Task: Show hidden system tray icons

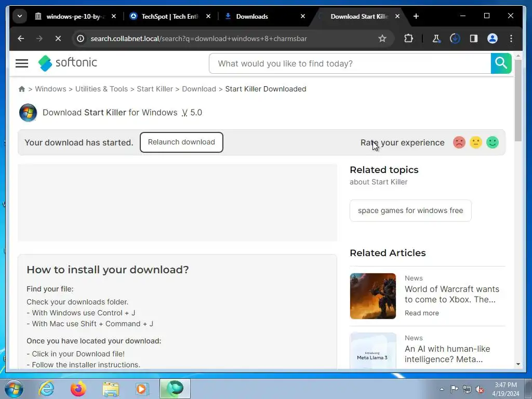Action: (442, 389)
